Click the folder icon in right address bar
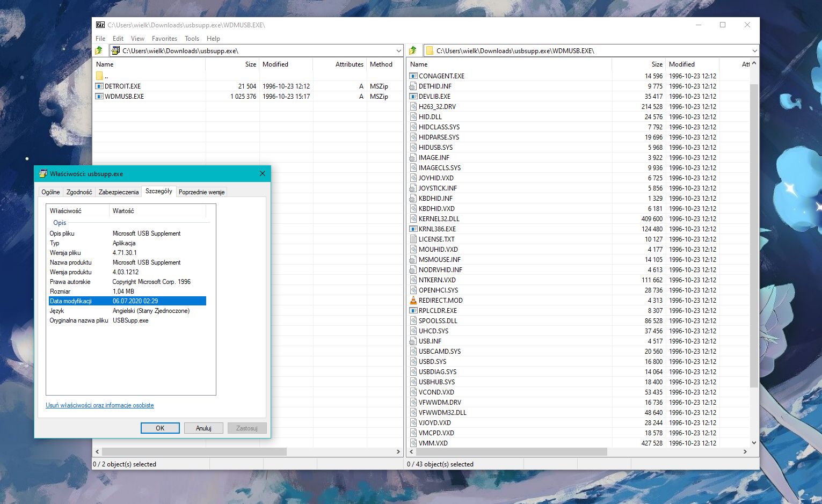Viewport: 822px width, 504px height. (x=430, y=50)
